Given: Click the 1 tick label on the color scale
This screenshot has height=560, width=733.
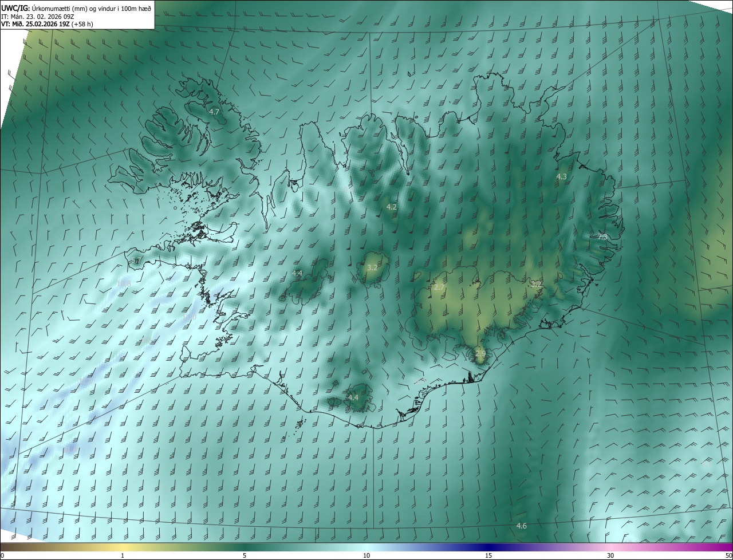Looking at the screenshot, I should [x=123, y=555].
